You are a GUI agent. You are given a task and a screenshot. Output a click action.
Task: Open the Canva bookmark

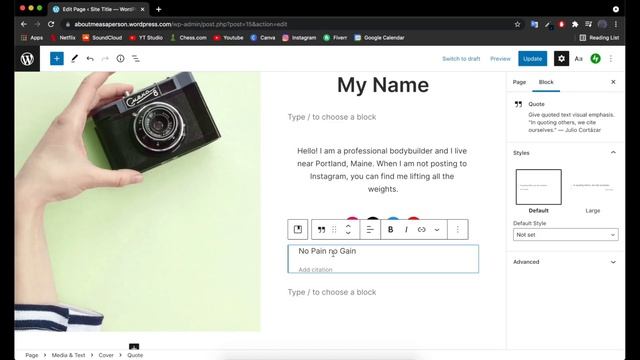pos(263,38)
